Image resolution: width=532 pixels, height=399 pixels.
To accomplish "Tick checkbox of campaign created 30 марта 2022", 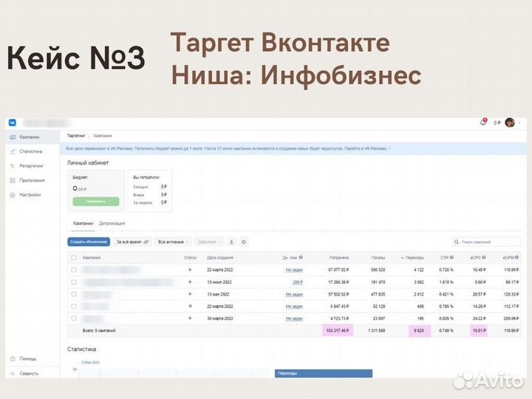I will click(74, 318).
